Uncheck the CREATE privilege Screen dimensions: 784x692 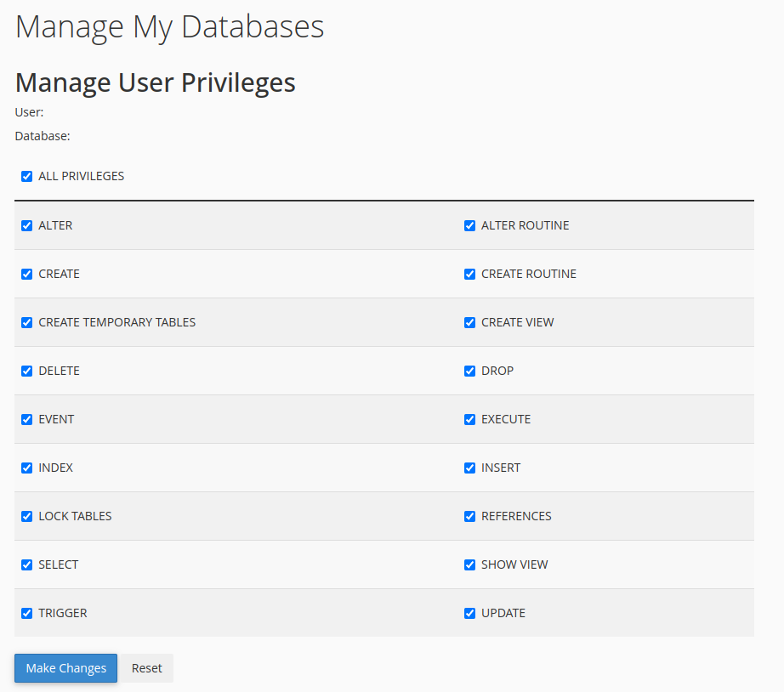point(27,275)
